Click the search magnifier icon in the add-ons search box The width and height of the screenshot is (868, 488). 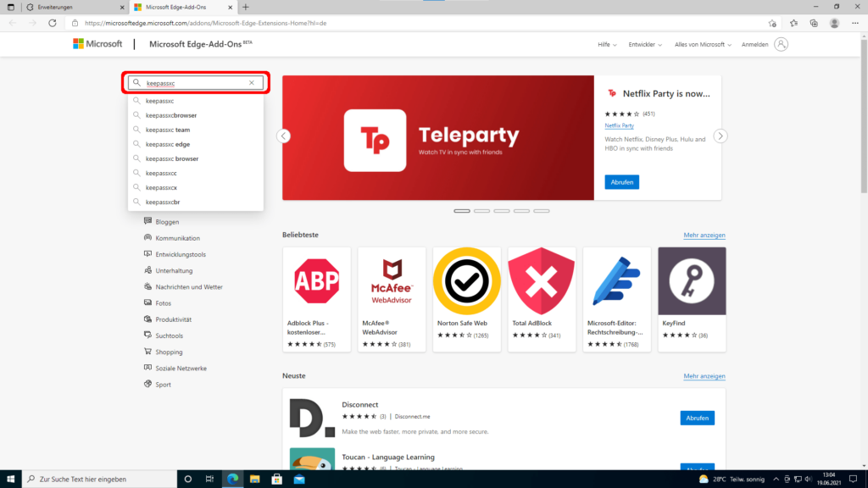136,83
